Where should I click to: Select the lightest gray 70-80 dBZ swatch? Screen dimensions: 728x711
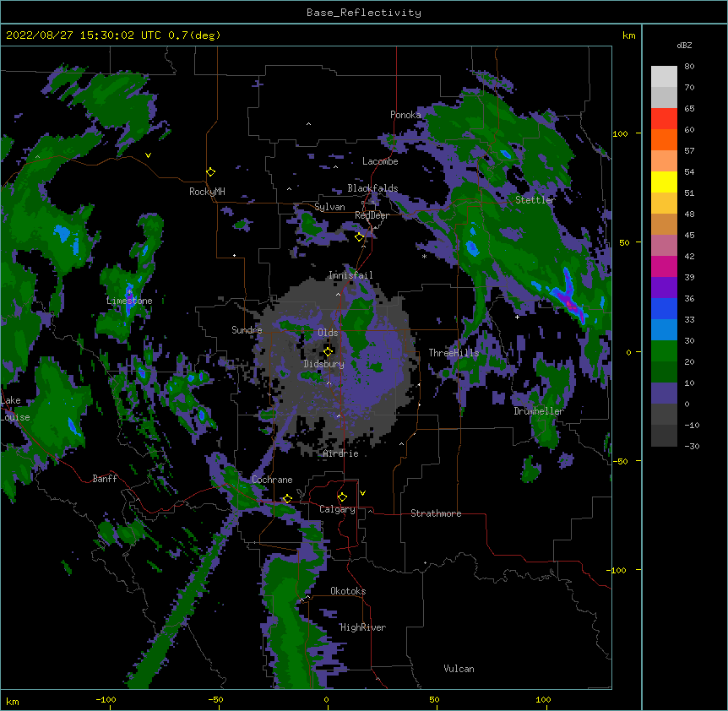click(x=664, y=76)
